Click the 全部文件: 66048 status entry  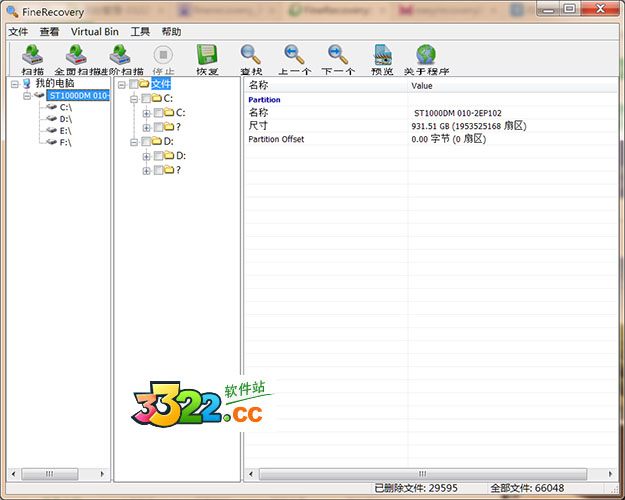tap(527, 488)
